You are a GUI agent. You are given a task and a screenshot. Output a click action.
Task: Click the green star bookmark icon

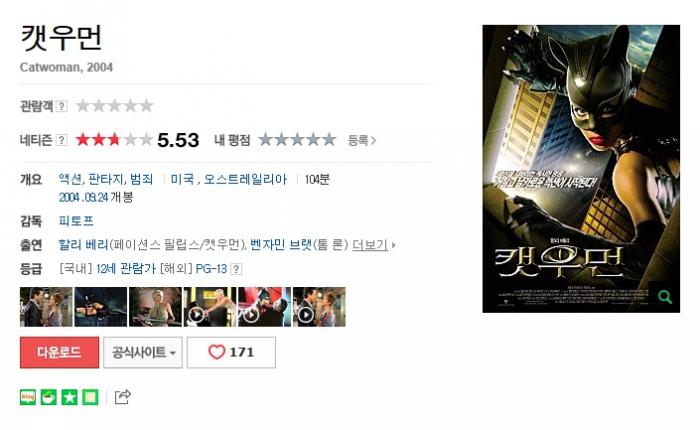(69, 397)
